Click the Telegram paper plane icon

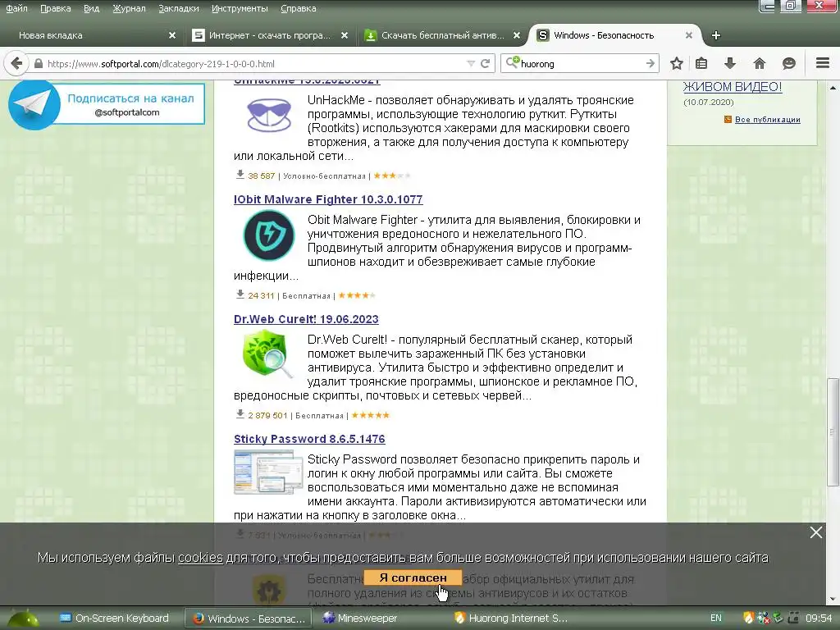pyautogui.click(x=34, y=105)
